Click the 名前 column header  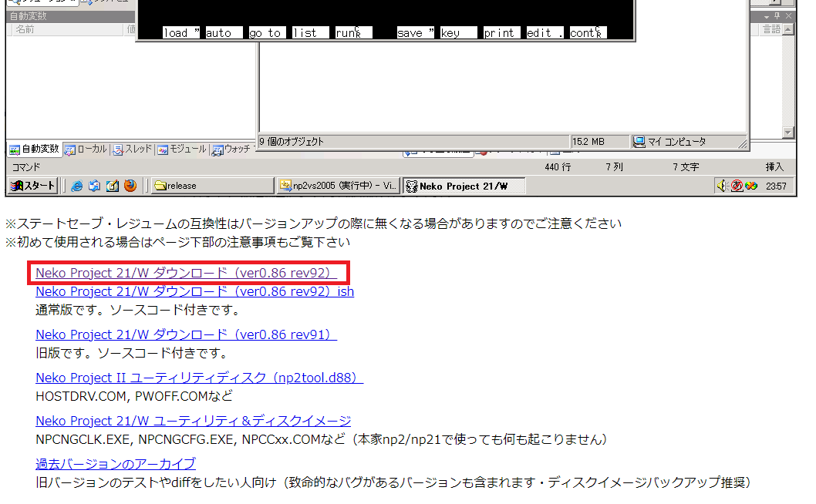(24, 29)
